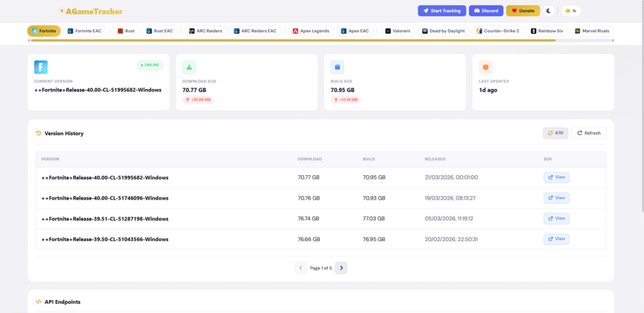Click the green download size icon
This screenshot has width=644, height=313.
point(189,67)
